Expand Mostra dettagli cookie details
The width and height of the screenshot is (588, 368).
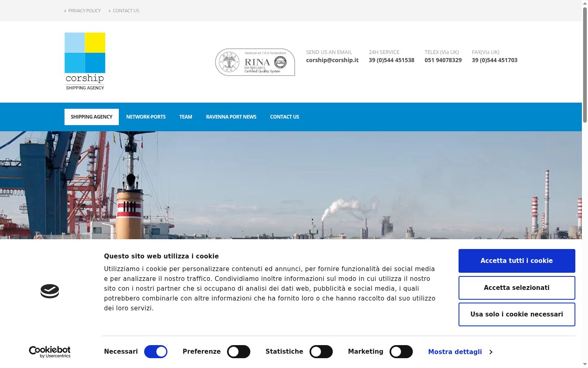pyautogui.click(x=460, y=352)
